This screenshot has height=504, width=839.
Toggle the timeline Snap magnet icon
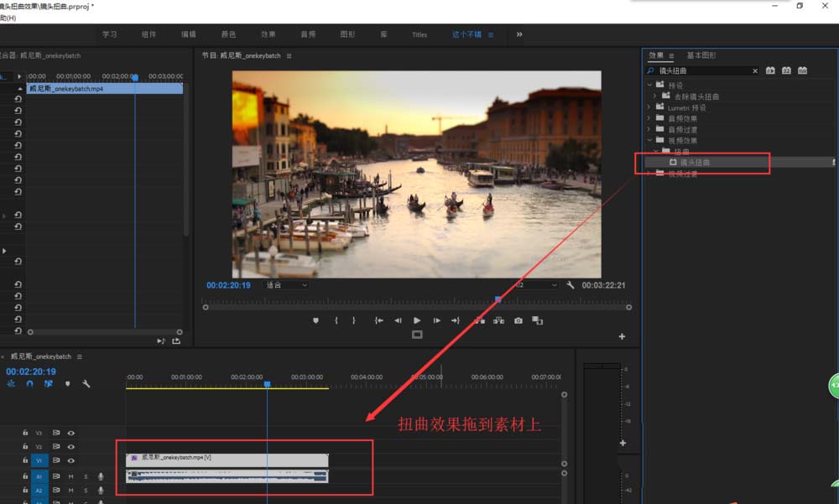(30, 384)
